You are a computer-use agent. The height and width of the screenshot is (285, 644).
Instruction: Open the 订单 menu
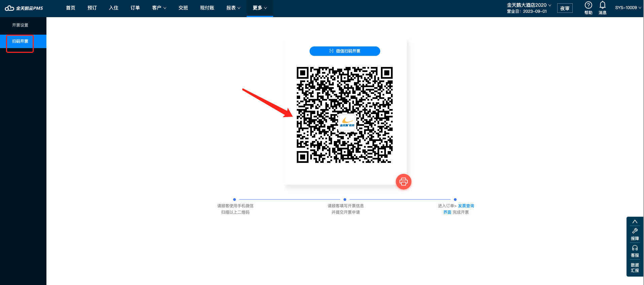tap(135, 8)
